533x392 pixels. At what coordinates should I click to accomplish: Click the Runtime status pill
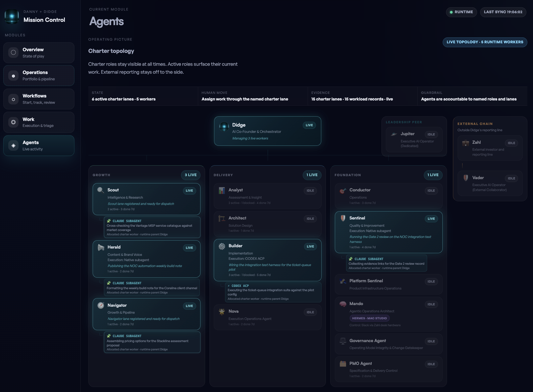[x=461, y=12]
